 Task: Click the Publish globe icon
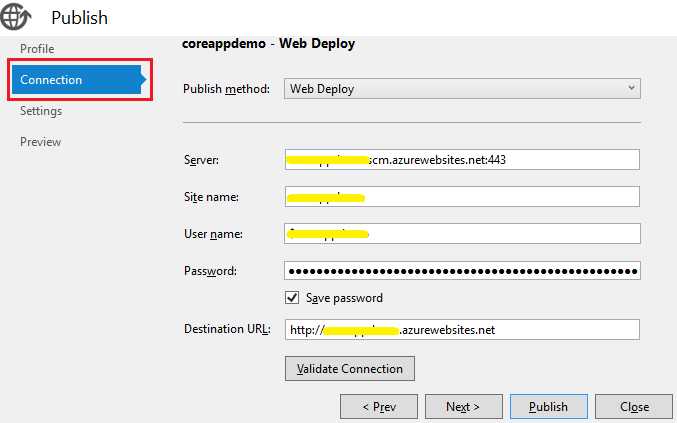(16, 16)
